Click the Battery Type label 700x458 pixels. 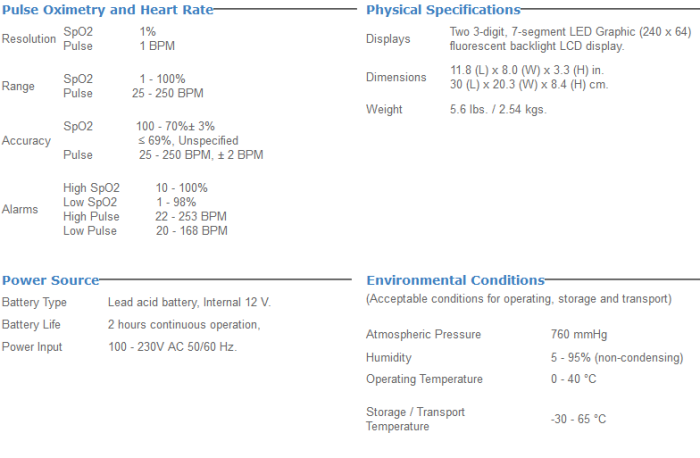pyautogui.click(x=34, y=302)
